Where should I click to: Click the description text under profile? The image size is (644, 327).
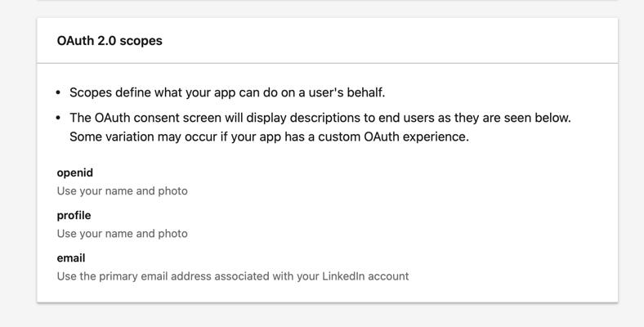123,234
